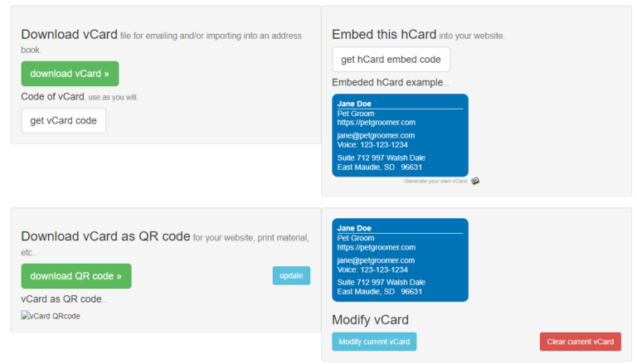Click the green download vCard button
637x364 pixels.
(x=70, y=74)
